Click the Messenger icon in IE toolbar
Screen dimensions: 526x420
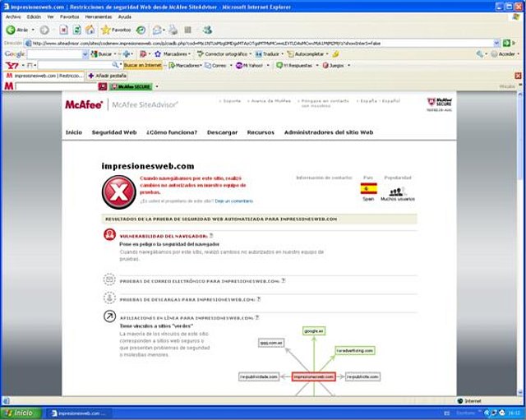(207, 30)
